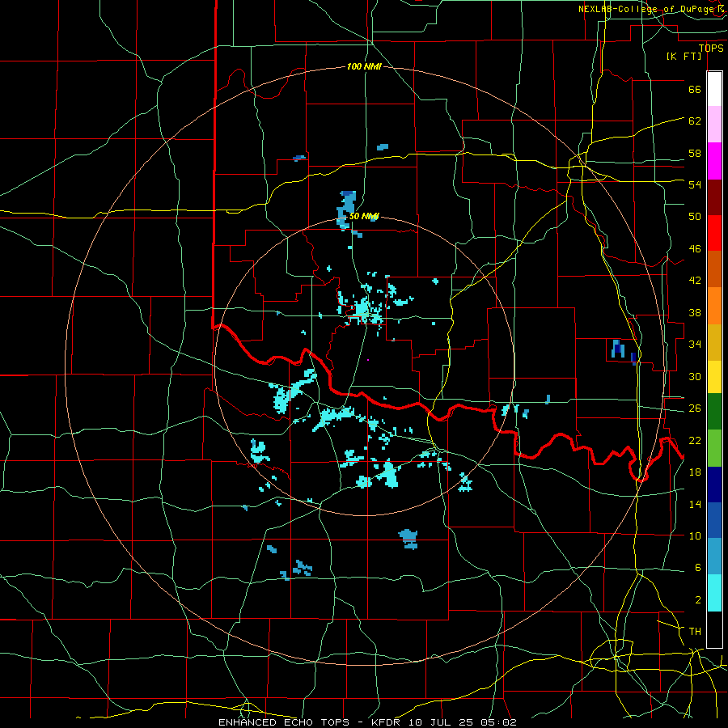The width and height of the screenshot is (728, 728).
Task: Click the 10 legend value label
Action: [x=695, y=535]
